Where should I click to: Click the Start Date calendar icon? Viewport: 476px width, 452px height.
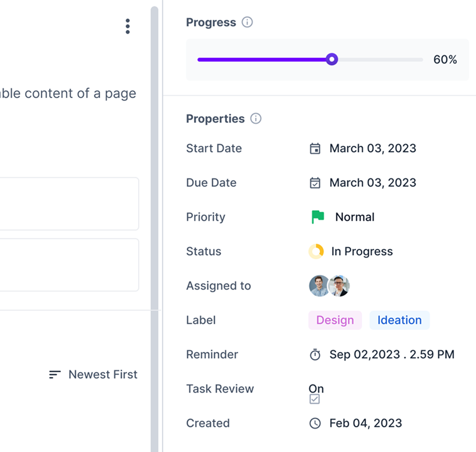click(315, 149)
